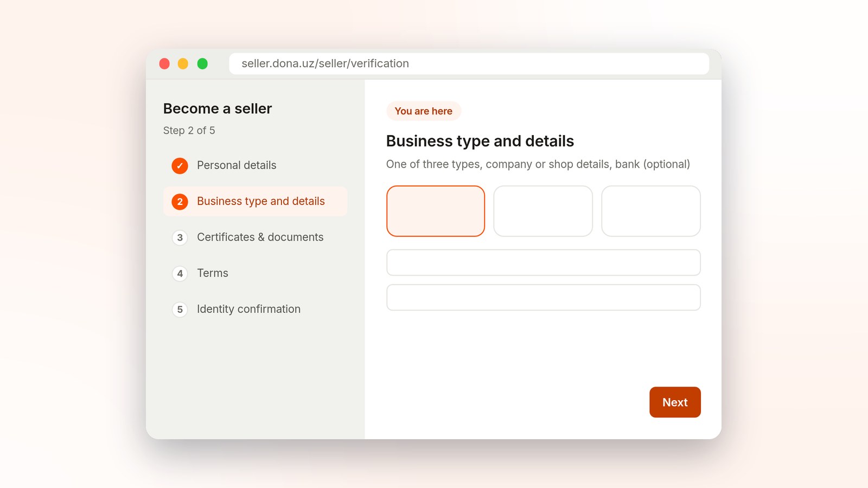Minimize the window with the yellow button
Viewport: 868px width, 488px height.
pyautogui.click(x=183, y=64)
